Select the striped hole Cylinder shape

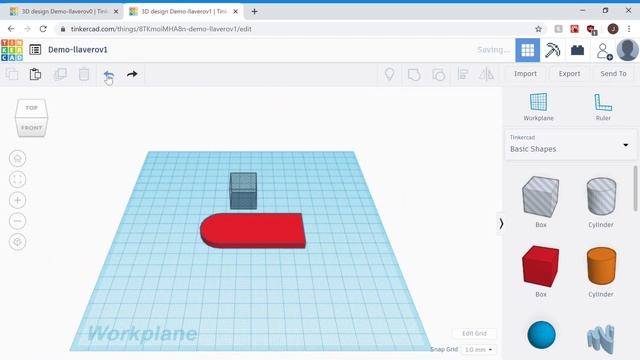(601, 197)
